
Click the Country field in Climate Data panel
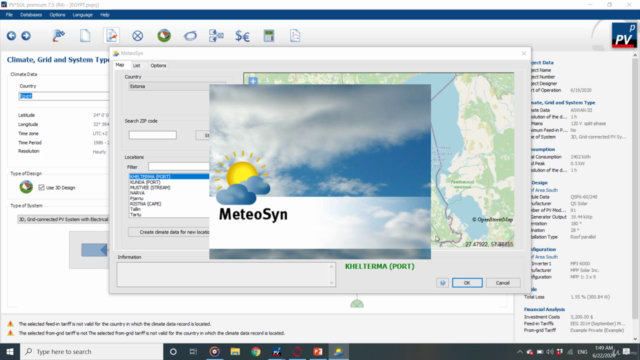coord(64,96)
